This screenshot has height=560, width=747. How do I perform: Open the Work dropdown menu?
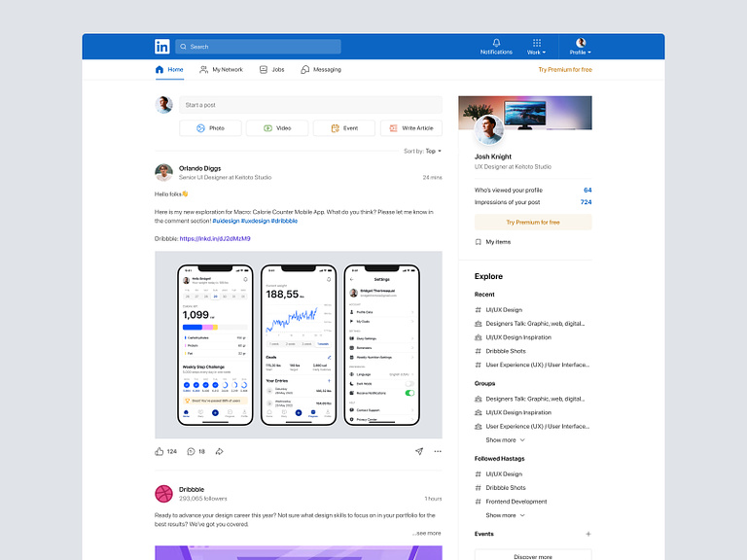click(x=536, y=47)
